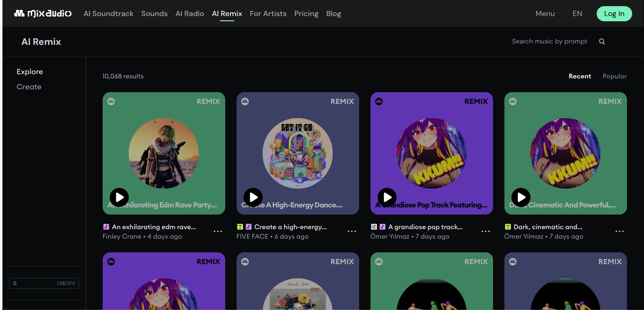Open more options for FIVE FACE track
Viewport: 644px width, 310px height.
pos(352,232)
